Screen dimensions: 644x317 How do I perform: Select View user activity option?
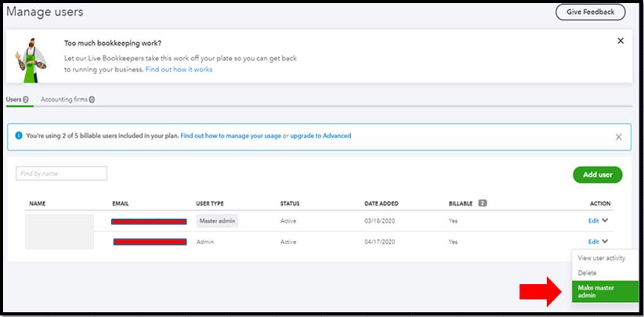pos(601,258)
